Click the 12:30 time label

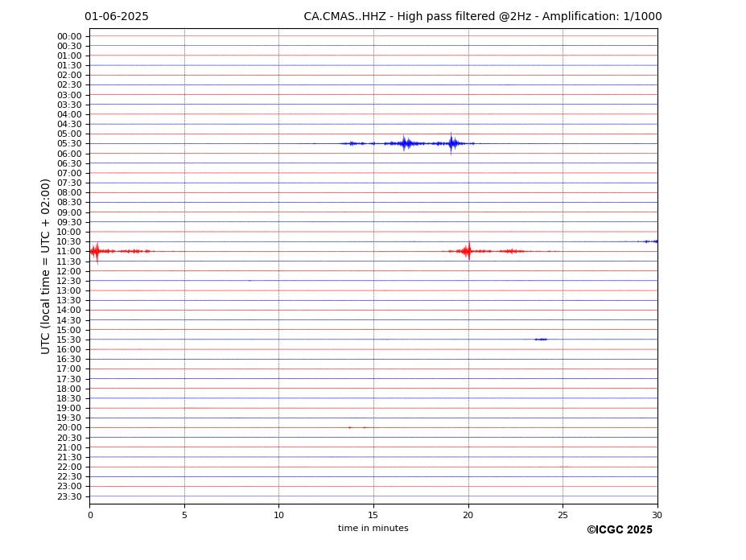click(69, 281)
